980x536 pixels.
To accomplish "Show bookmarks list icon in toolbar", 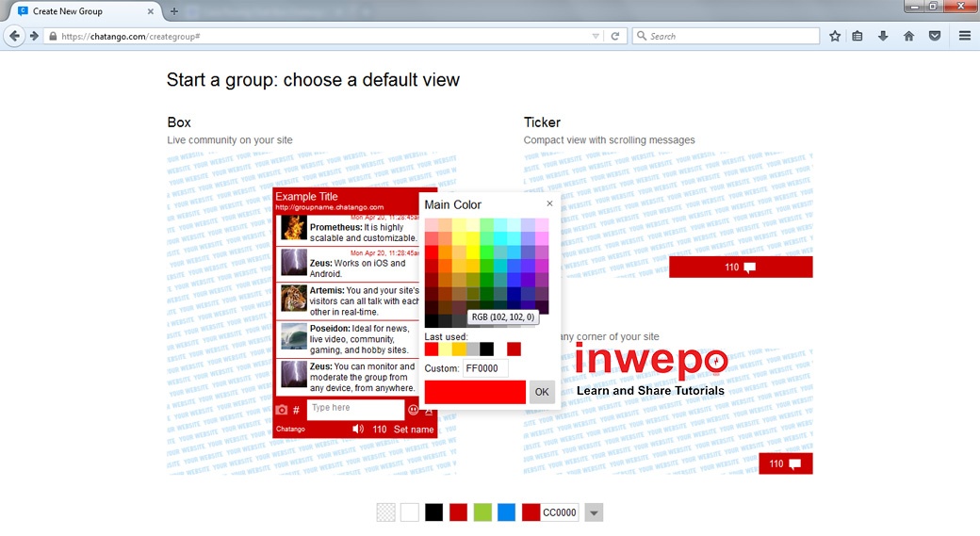I will (857, 36).
